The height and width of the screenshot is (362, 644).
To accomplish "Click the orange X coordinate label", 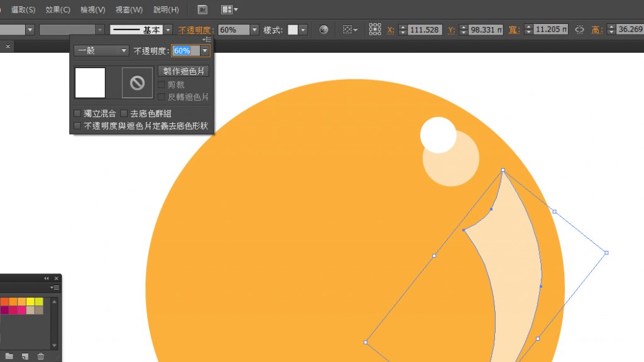I will point(391,30).
